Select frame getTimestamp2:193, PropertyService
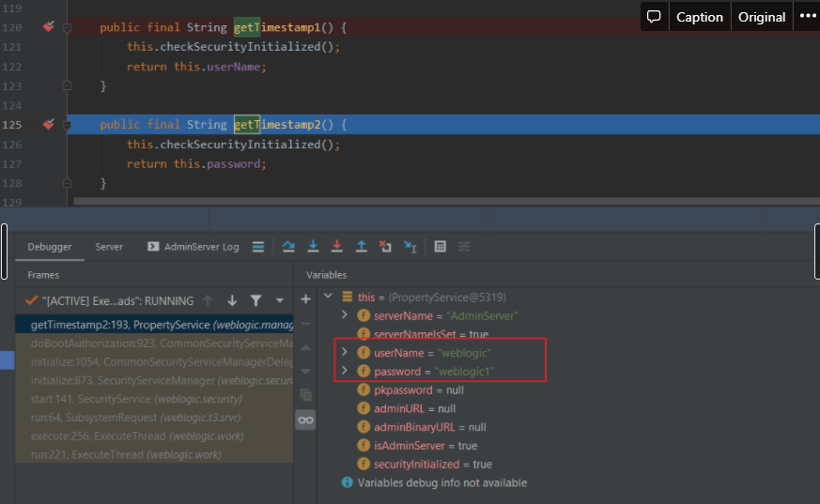This screenshot has width=820, height=504. (154, 325)
